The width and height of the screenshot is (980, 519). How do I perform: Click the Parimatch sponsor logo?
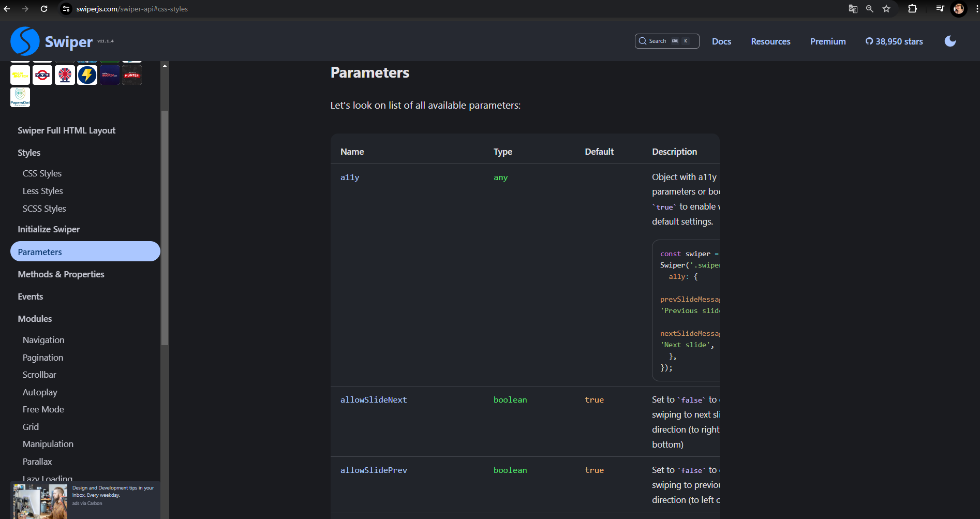[x=20, y=75]
